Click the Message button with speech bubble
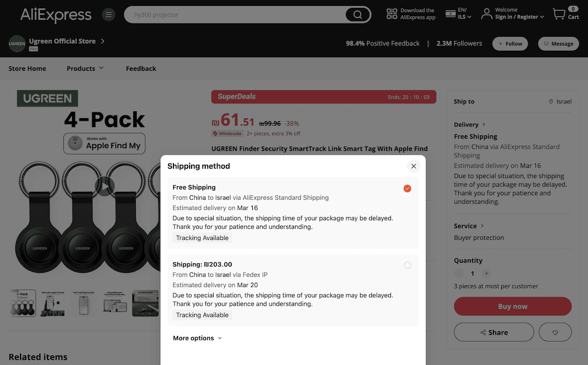This screenshot has height=365, width=588. 558,43
